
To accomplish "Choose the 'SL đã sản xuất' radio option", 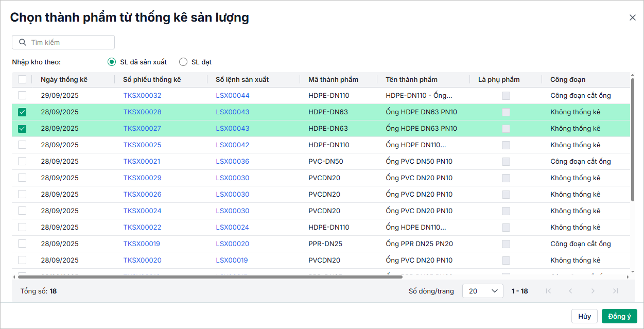I will pyautogui.click(x=112, y=62).
